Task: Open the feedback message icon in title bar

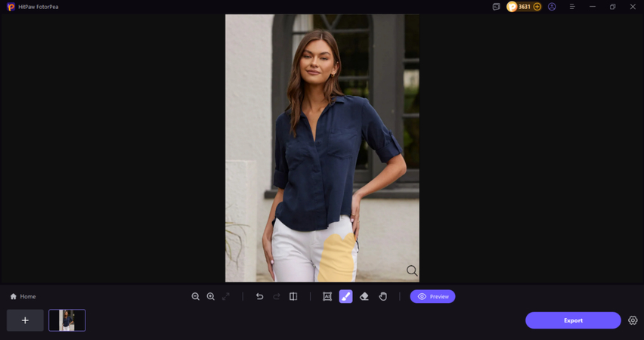Action: 496,7
